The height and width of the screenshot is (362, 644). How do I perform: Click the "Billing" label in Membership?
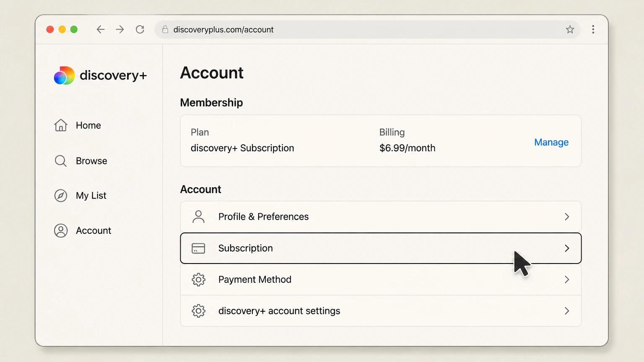[392, 132]
